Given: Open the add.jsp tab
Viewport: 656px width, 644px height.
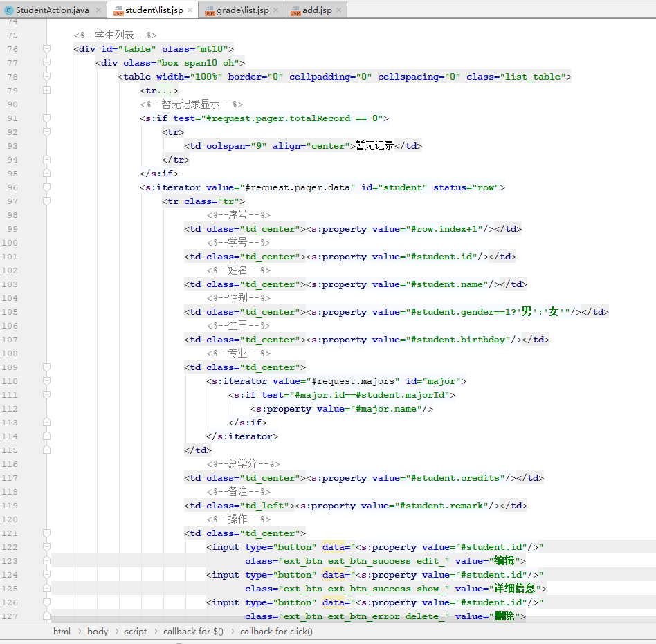Looking at the screenshot, I should coord(317,10).
